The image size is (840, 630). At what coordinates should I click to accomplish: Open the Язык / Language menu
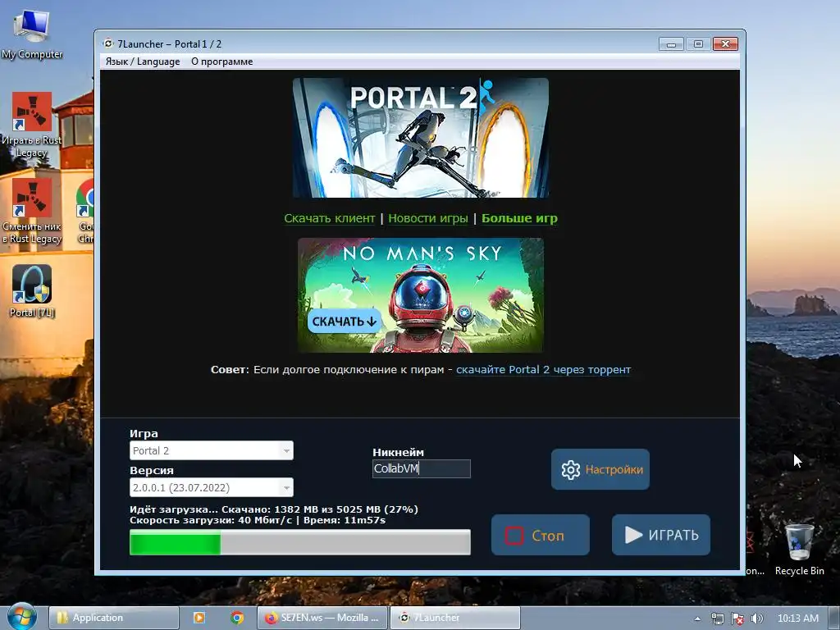pos(143,62)
